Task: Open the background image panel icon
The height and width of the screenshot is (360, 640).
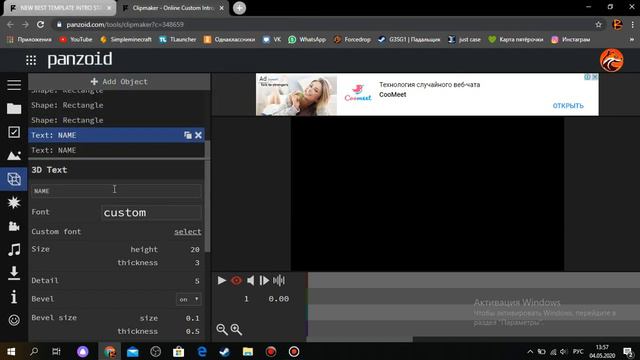Action: coord(14,156)
